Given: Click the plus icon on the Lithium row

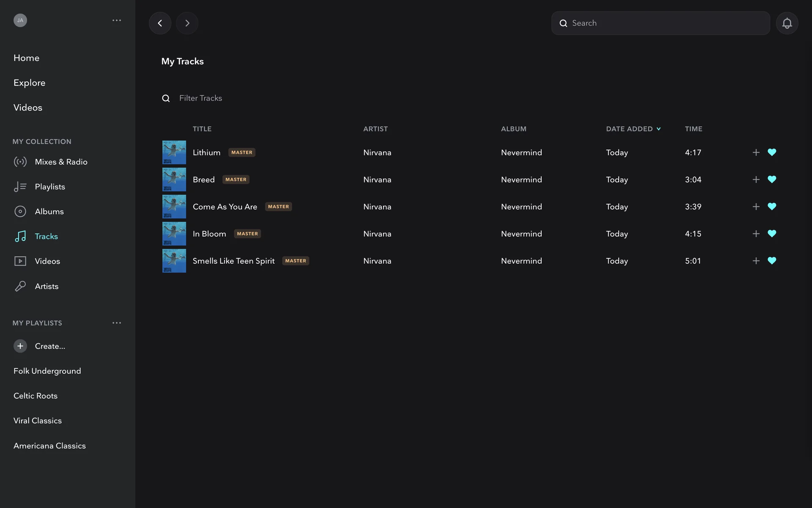Looking at the screenshot, I should coord(756,152).
